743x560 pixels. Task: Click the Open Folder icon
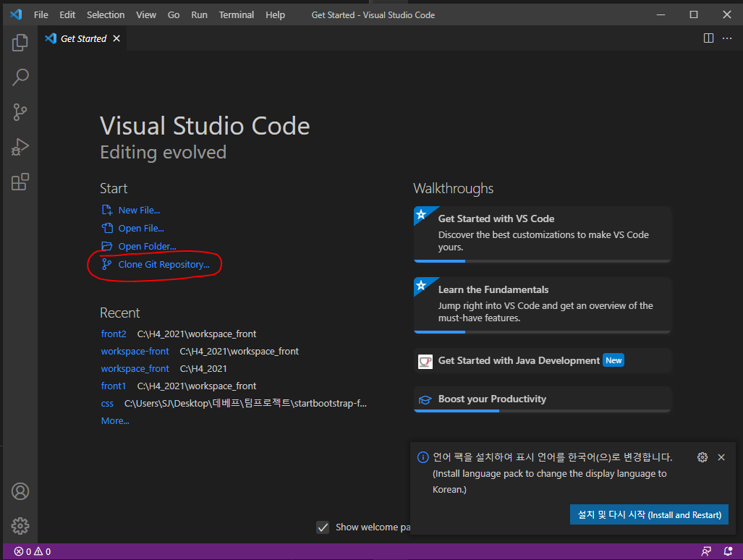pyautogui.click(x=107, y=246)
